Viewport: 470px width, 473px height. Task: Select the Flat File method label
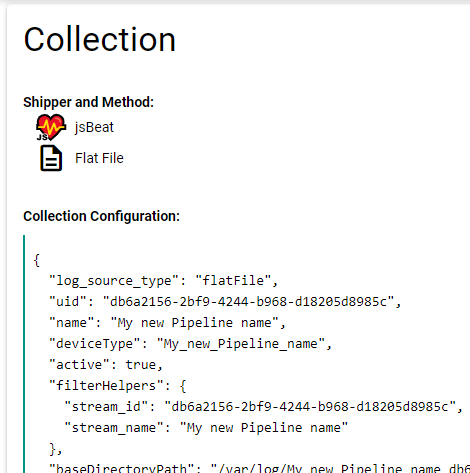99,158
